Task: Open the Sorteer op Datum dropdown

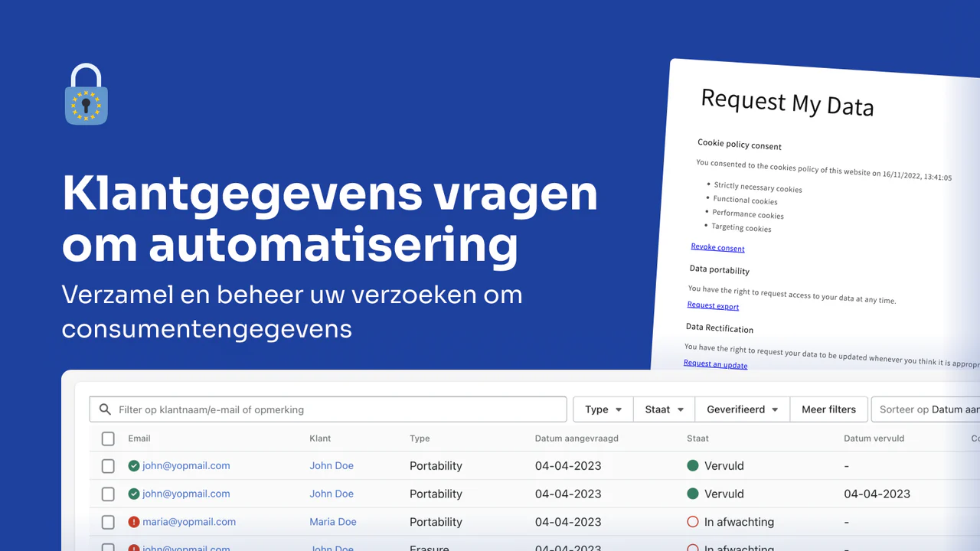Action: pyautogui.click(x=926, y=409)
